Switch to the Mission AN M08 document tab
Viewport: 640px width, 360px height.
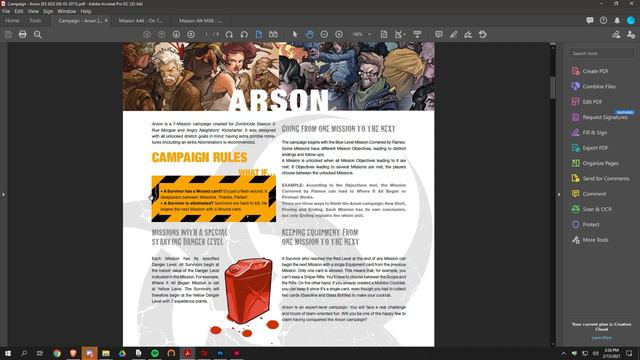[x=200, y=20]
